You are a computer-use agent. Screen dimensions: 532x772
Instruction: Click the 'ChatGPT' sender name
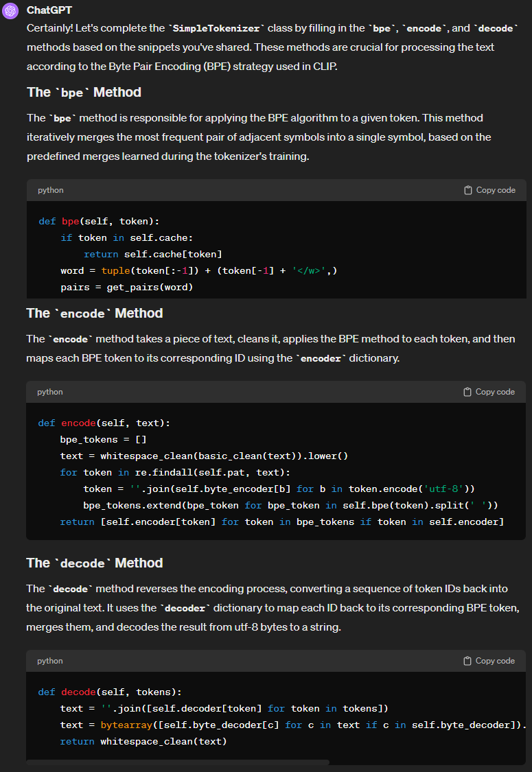point(49,10)
